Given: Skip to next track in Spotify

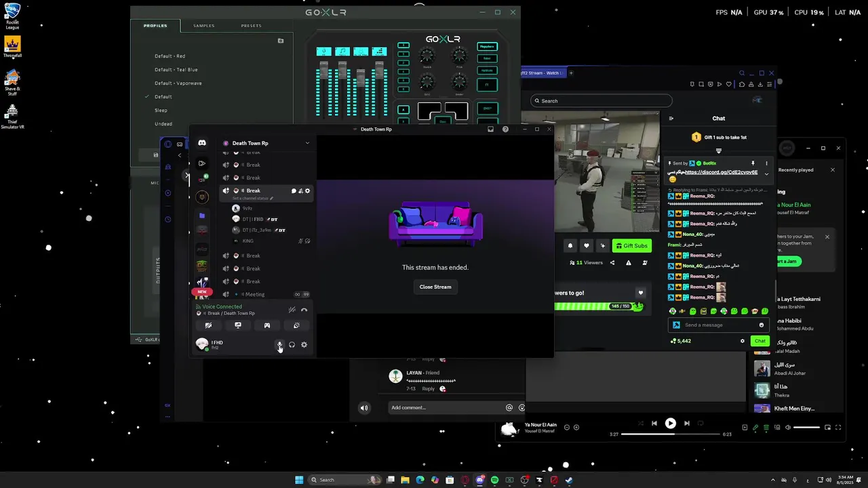Looking at the screenshot, I should (x=687, y=423).
